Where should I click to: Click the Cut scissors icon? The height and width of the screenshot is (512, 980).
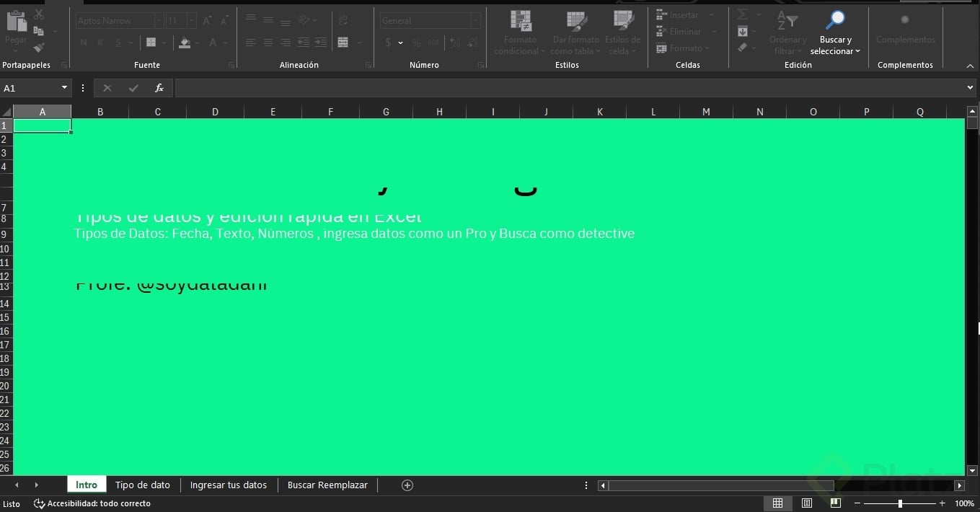(x=39, y=15)
